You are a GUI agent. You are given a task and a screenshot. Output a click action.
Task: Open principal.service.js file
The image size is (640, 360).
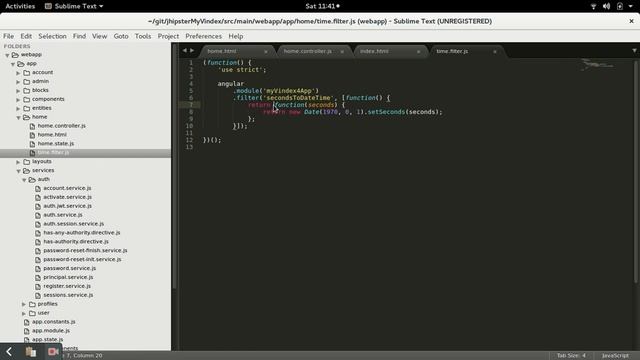tap(68, 277)
